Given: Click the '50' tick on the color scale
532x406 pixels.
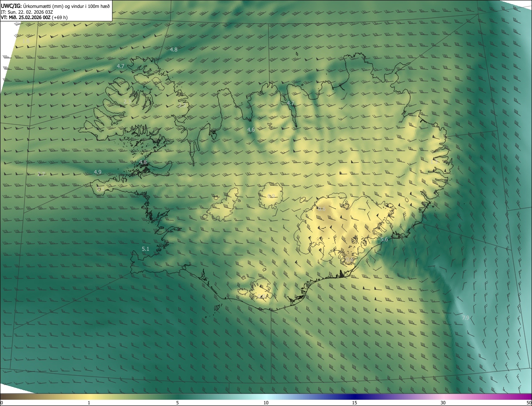Looking at the screenshot, I should tap(529, 403).
